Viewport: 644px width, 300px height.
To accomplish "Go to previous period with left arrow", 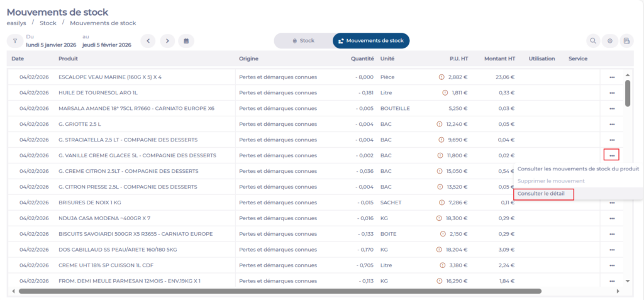I will [x=148, y=41].
